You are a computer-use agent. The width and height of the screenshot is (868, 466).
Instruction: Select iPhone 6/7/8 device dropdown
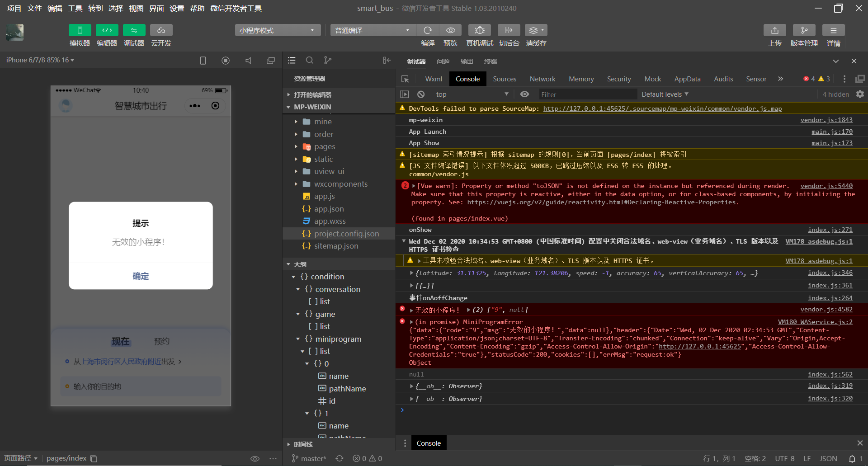tap(40, 60)
